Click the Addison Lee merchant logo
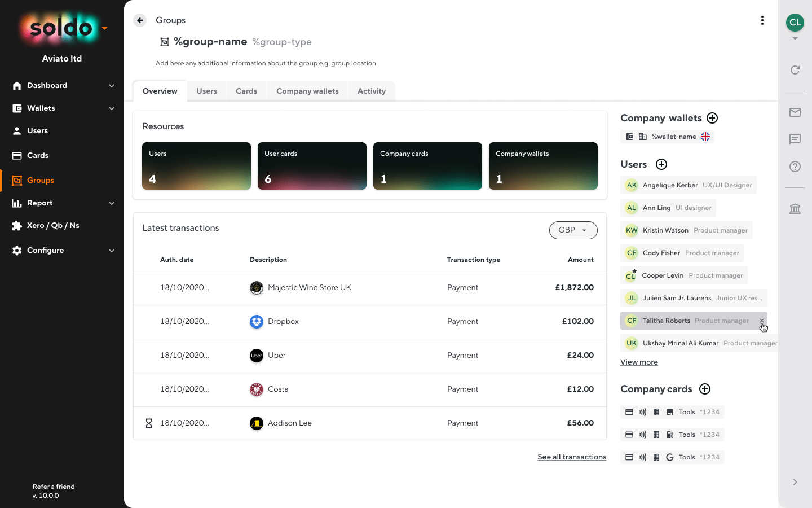Image resolution: width=812 pixels, height=508 pixels. tap(257, 423)
